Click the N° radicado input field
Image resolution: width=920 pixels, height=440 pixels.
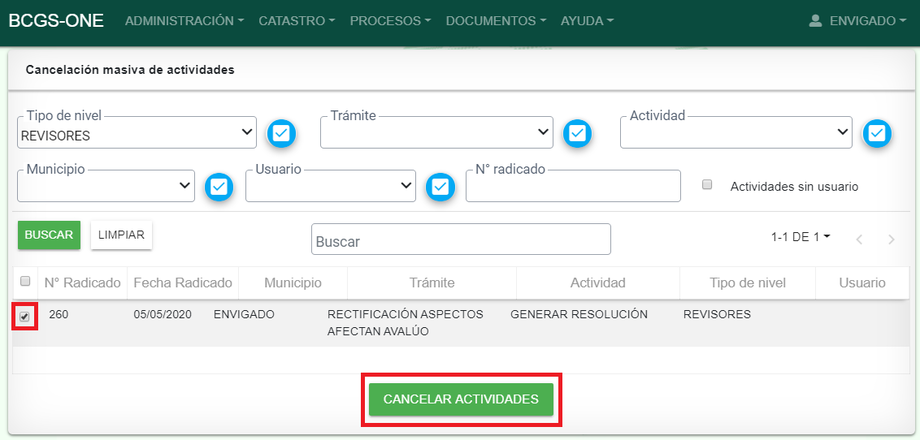pos(573,187)
